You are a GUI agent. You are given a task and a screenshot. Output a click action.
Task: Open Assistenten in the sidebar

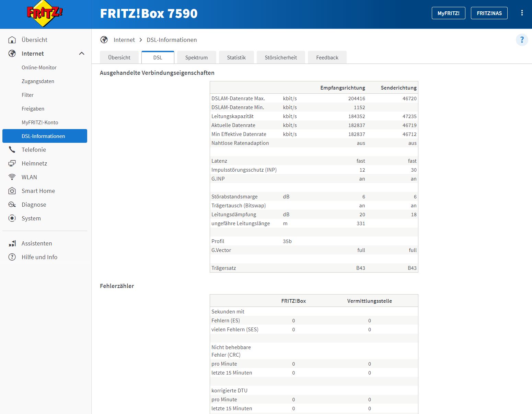tap(45, 243)
